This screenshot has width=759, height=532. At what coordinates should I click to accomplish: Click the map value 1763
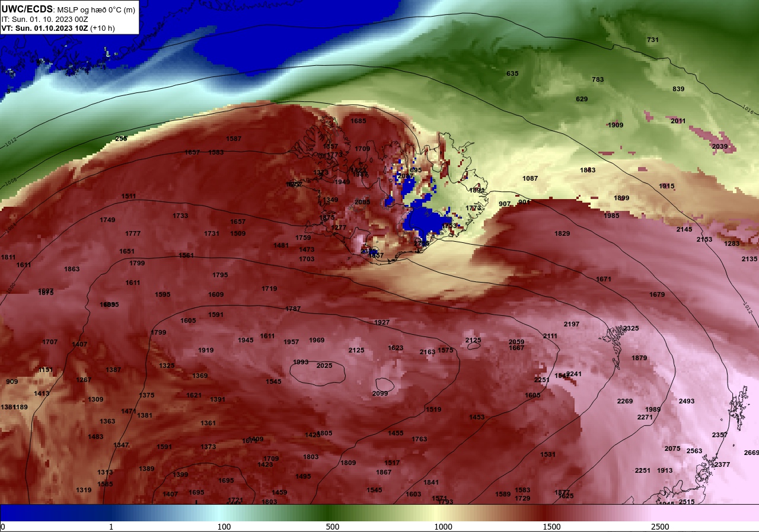pyautogui.click(x=419, y=439)
